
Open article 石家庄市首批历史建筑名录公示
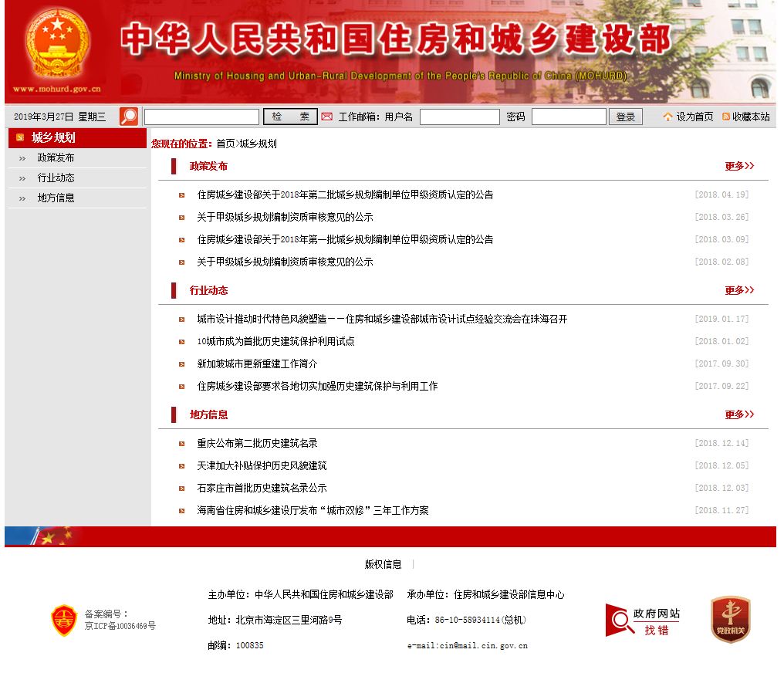(x=262, y=488)
